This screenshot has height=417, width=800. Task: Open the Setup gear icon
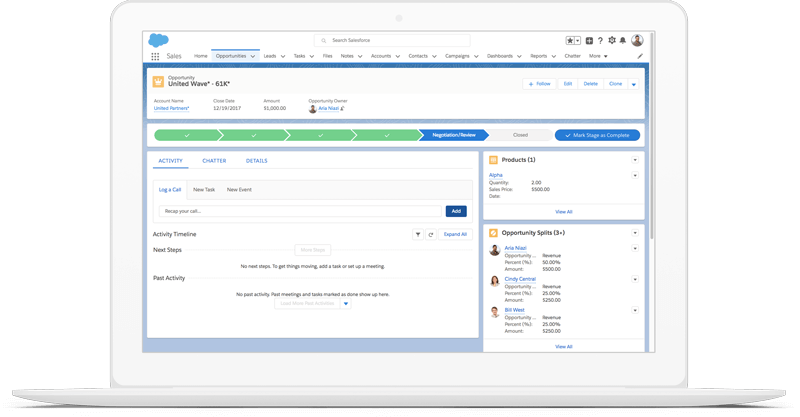tap(611, 41)
